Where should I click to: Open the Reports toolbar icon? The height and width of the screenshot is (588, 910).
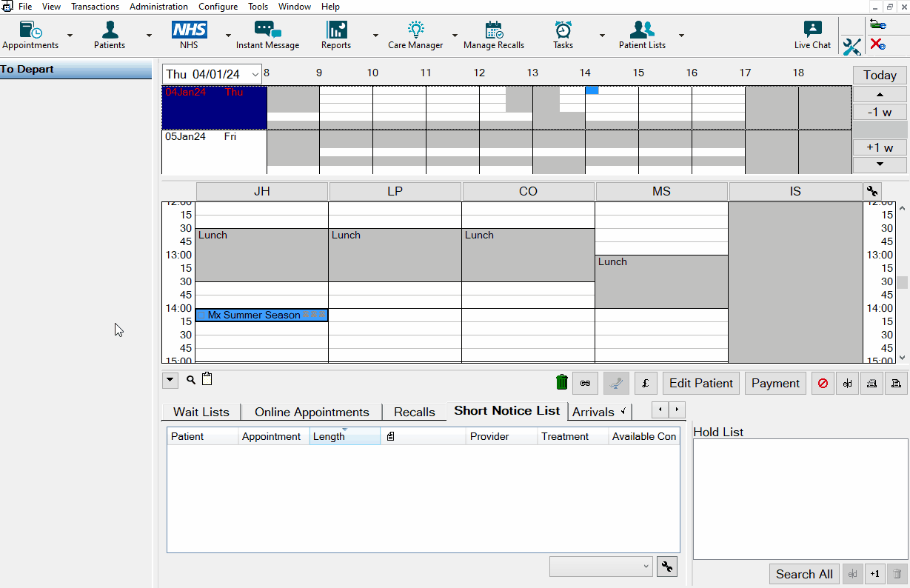[336, 35]
